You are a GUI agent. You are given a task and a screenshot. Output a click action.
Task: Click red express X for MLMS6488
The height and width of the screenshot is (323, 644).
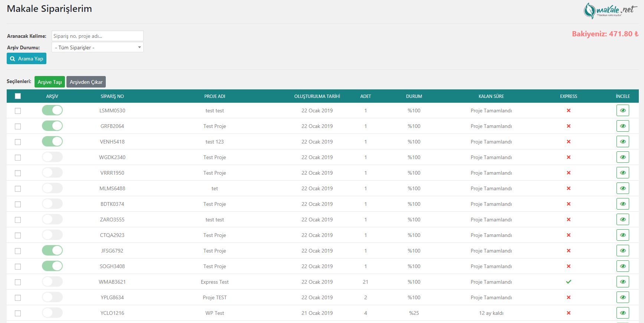click(568, 188)
